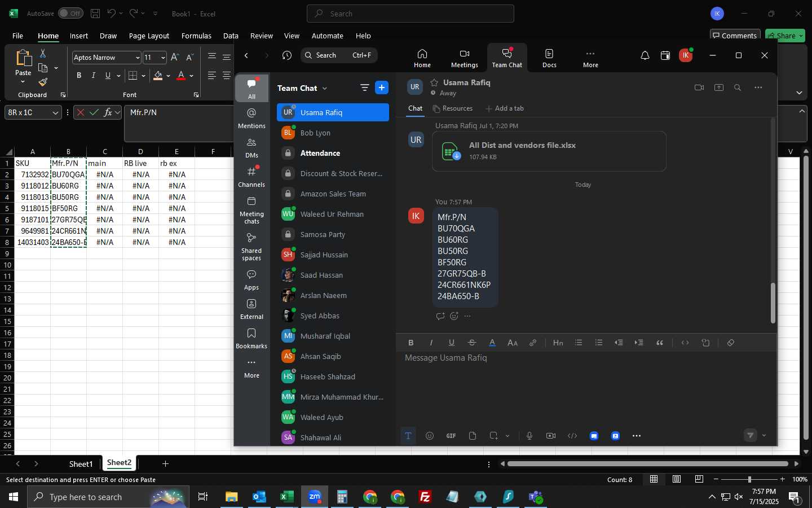Insert a GIF in message composer
812x508 pixels.
[x=451, y=436]
